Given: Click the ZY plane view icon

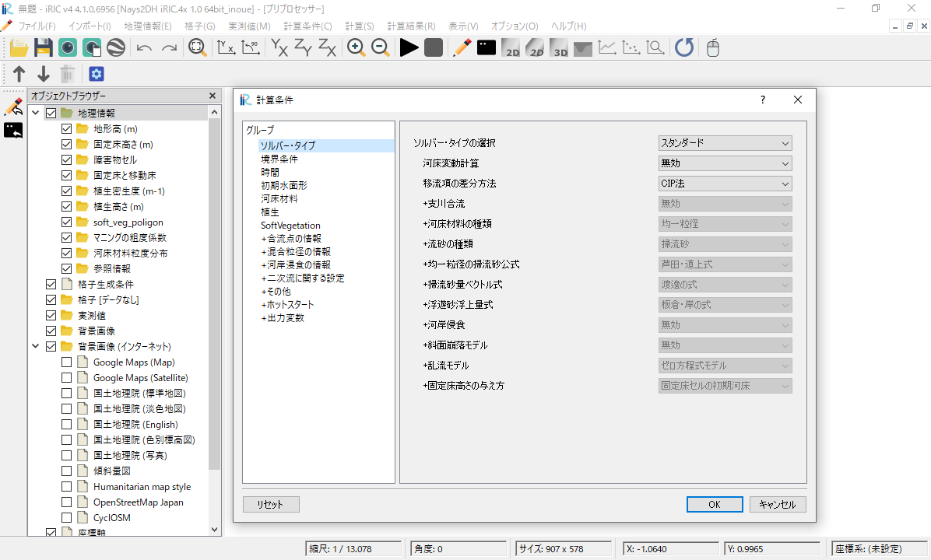Looking at the screenshot, I should click(303, 47).
